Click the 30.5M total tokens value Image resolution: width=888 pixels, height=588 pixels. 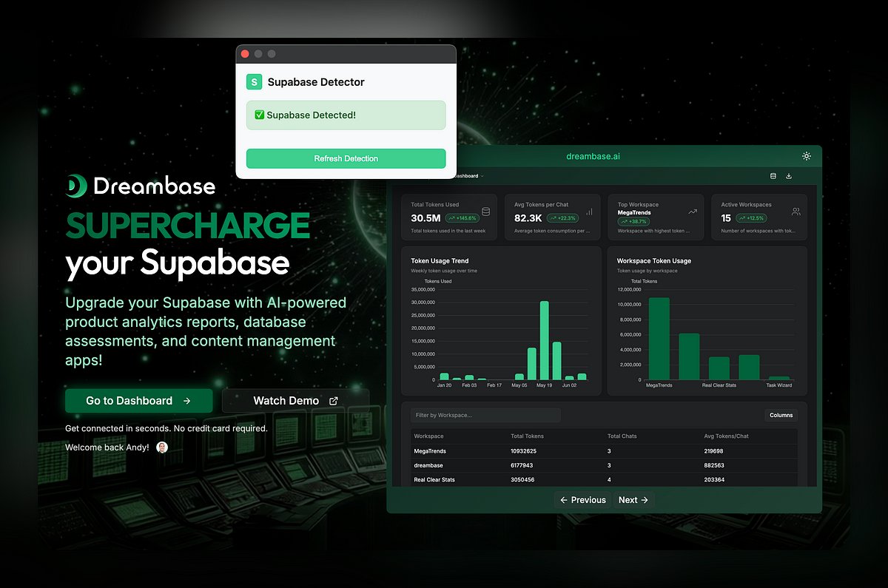425,218
